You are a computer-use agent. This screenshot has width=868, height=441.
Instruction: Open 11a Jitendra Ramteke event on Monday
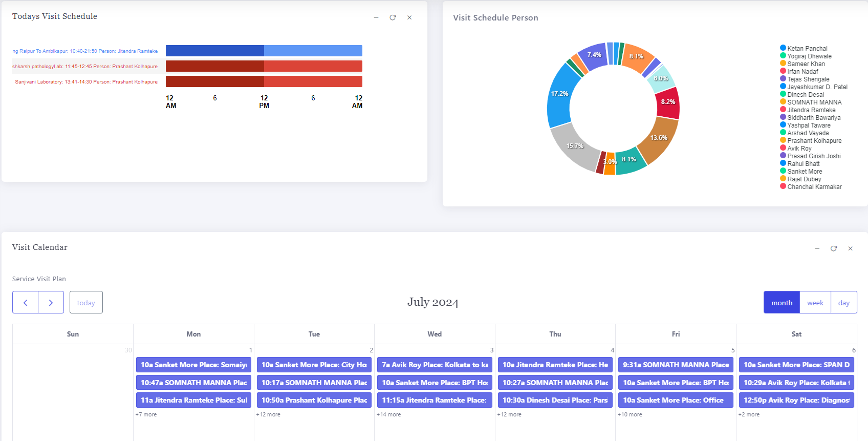193,400
